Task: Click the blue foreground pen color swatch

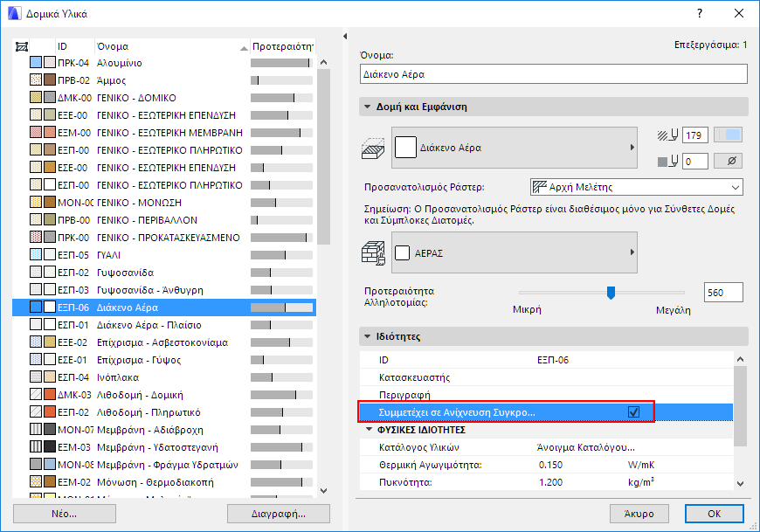Action: [728, 135]
